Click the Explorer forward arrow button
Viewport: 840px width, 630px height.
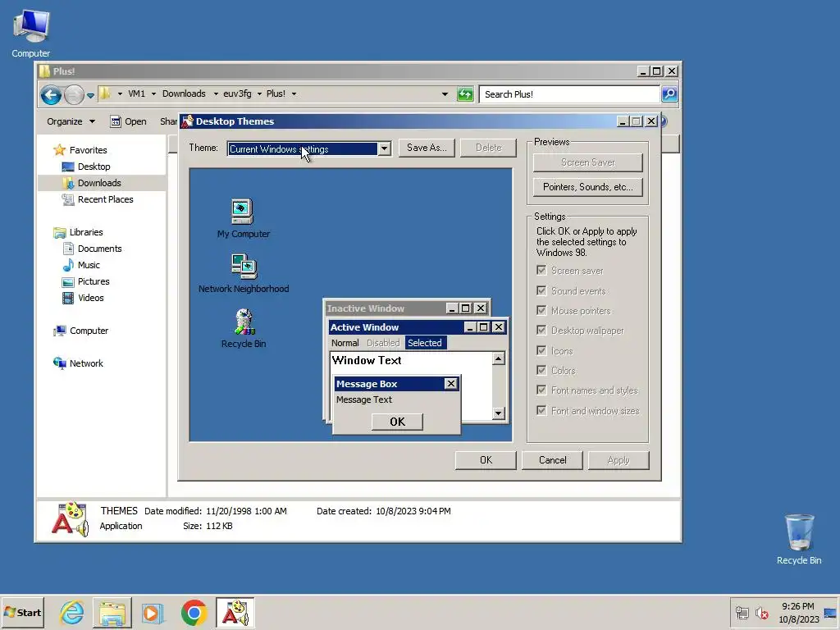tap(74, 95)
